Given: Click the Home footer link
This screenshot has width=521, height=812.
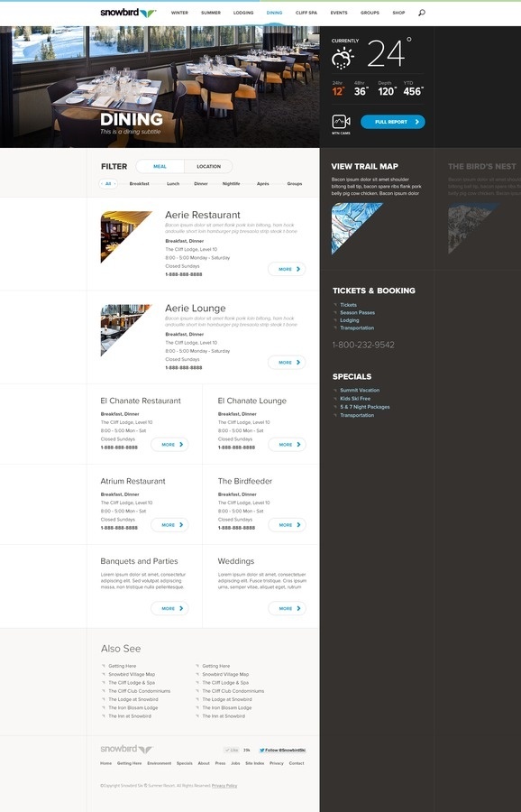Looking at the screenshot, I should point(106,763).
